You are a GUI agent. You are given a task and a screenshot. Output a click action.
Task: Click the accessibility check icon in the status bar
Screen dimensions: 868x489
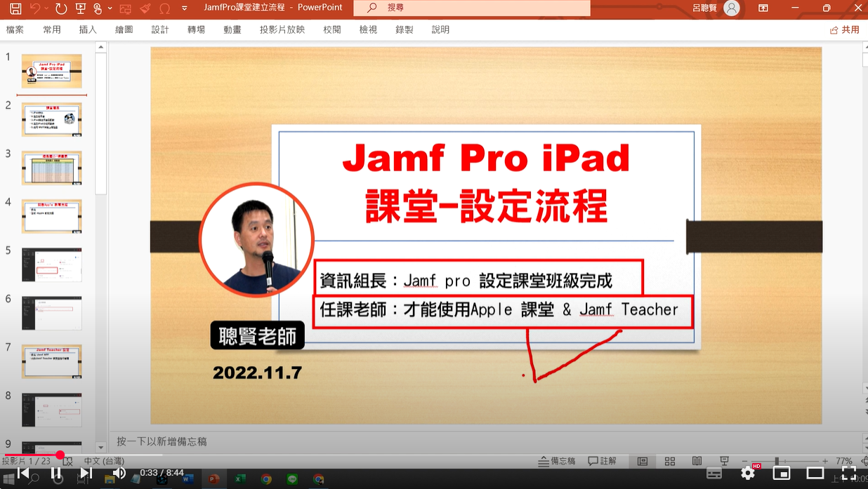pos(67,461)
